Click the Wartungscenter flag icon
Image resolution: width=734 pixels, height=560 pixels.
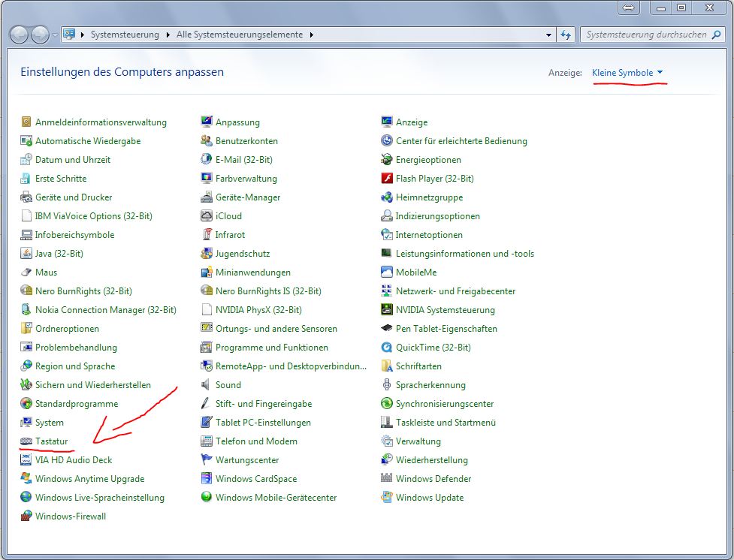pyautogui.click(x=207, y=460)
